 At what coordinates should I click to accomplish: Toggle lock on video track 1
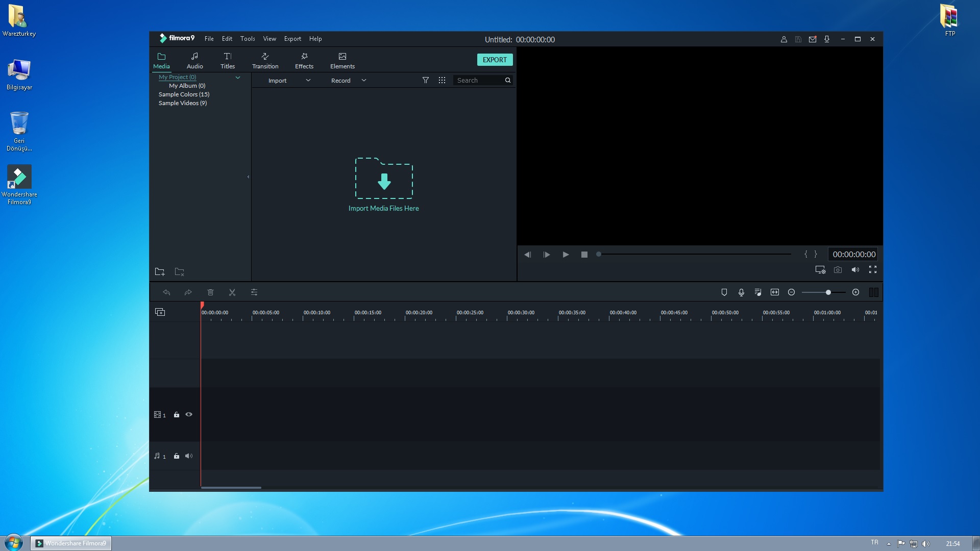[x=177, y=415]
